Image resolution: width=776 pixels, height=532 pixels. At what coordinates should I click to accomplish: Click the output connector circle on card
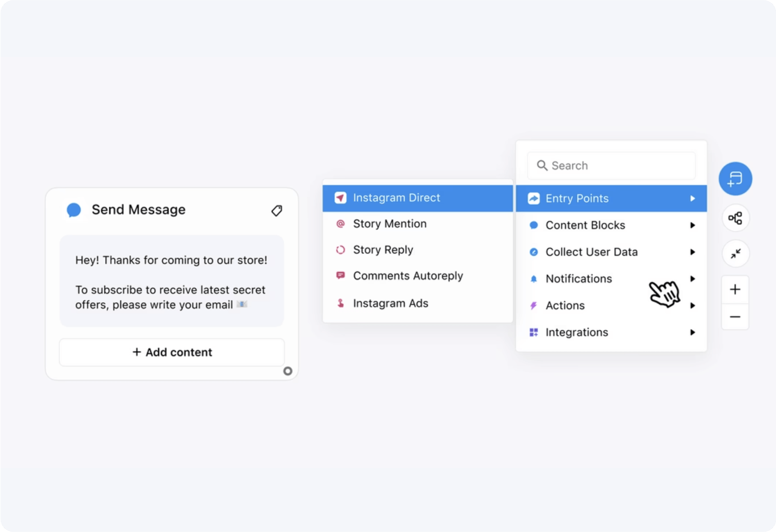click(288, 371)
